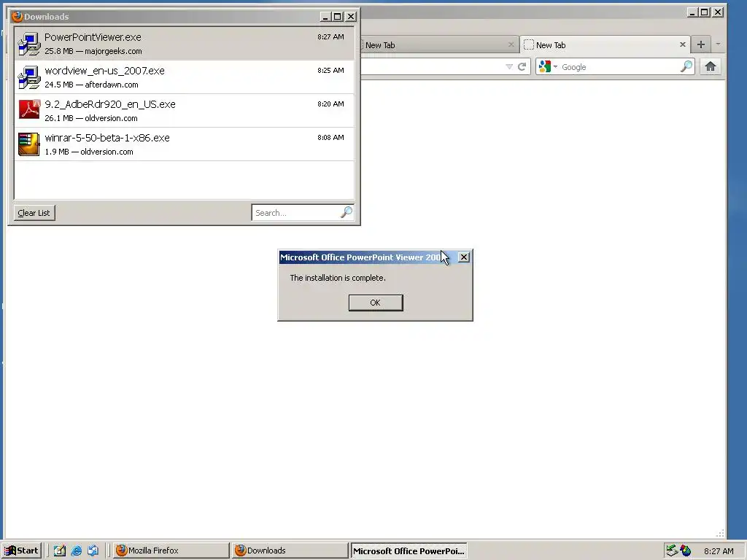This screenshot has height=560, width=747.
Task: Click the 8:27 AM download timestamp
Action: [330, 36]
